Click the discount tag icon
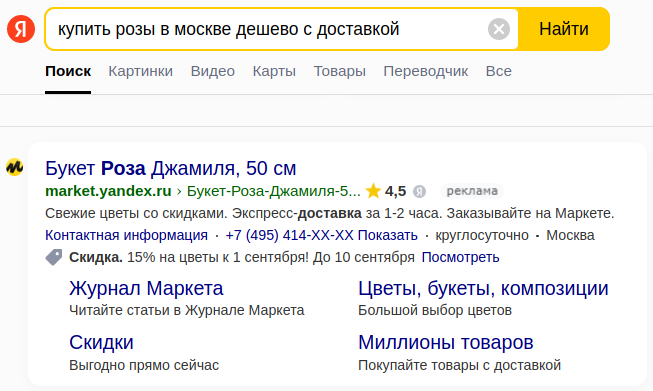This screenshot has width=653, height=391. point(54,257)
